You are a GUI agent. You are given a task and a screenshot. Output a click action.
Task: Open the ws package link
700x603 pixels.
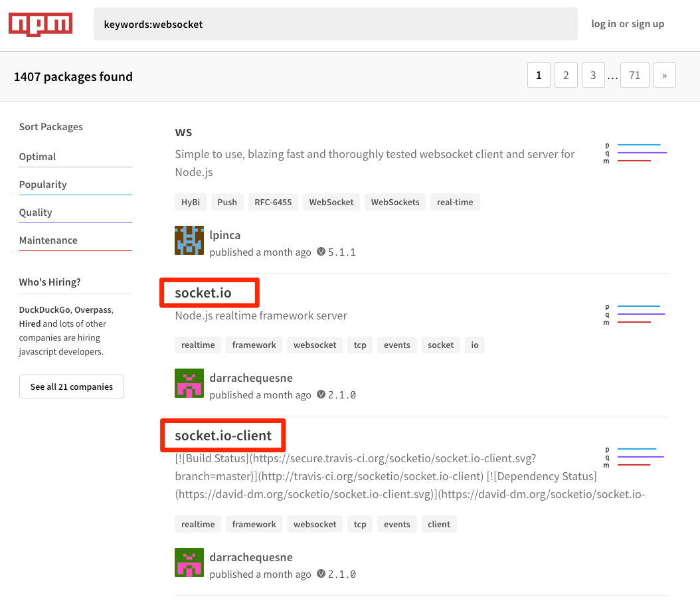coord(183,132)
